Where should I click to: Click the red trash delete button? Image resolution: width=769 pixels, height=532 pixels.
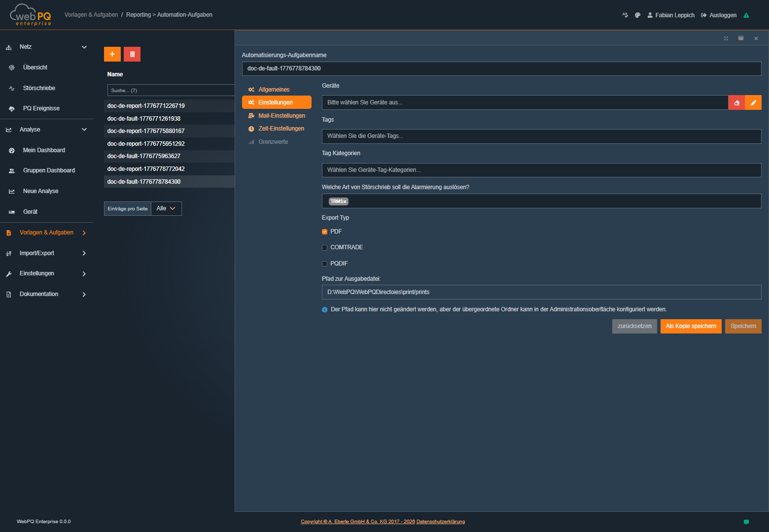(x=132, y=54)
